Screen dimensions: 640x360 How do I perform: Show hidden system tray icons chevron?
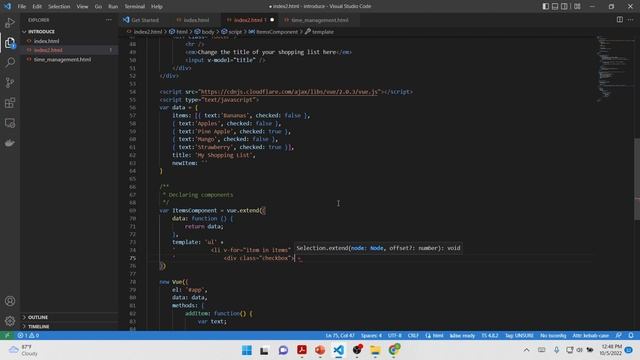[527, 350]
